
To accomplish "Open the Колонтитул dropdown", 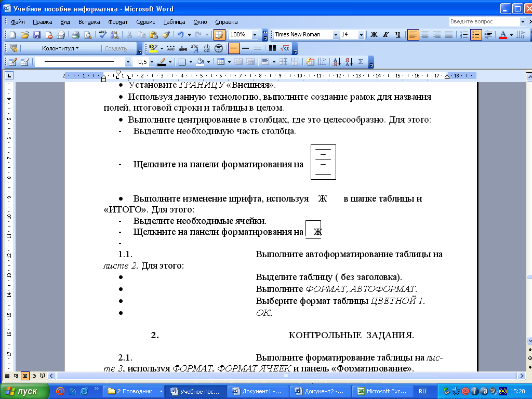I will click(x=60, y=48).
